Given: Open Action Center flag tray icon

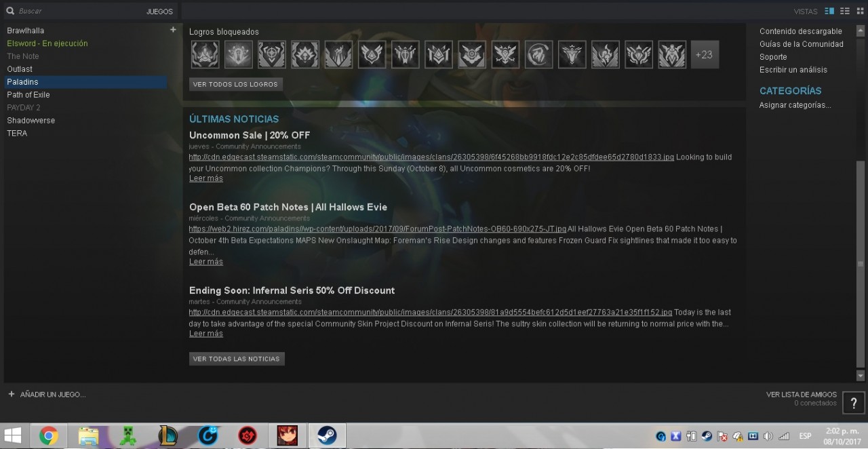Looking at the screenshot, I should [x=722, y=436].
